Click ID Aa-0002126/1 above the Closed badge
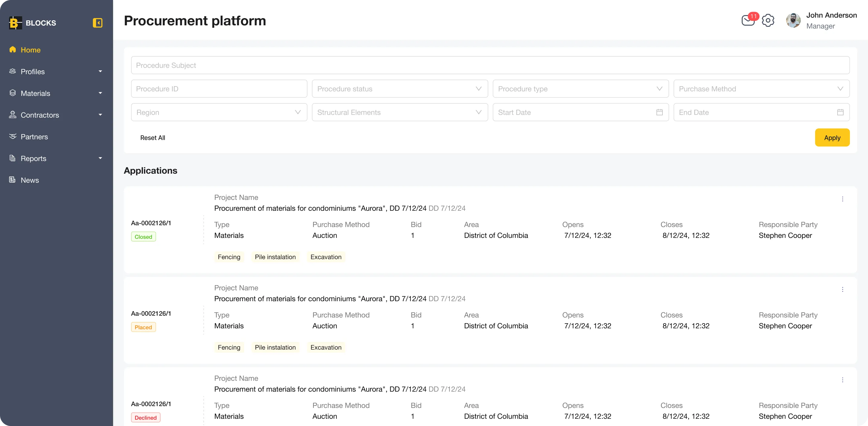The image size is (868, 426). (x=151, y=223)
